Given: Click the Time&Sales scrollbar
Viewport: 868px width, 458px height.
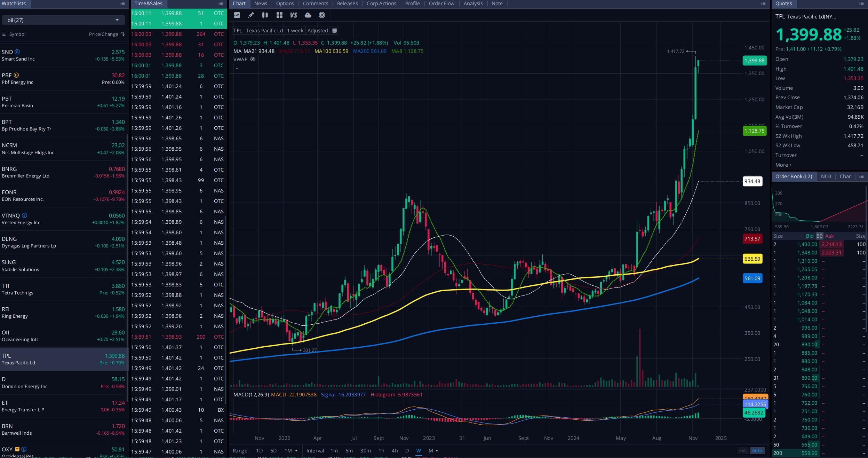Looking at the screenshot, I should 226,310.
